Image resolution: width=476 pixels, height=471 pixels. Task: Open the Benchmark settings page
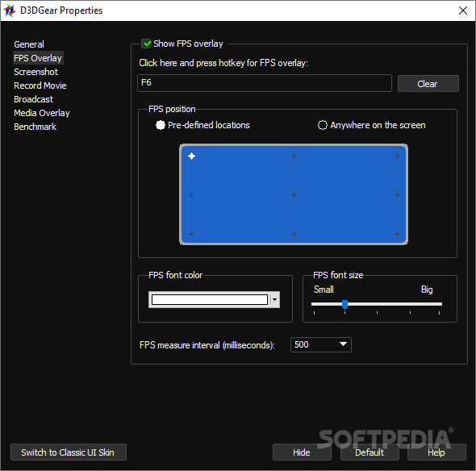pos(35,127)
